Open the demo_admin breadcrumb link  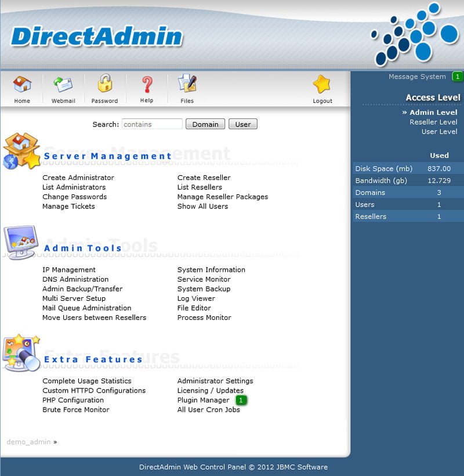click(28, 442)
